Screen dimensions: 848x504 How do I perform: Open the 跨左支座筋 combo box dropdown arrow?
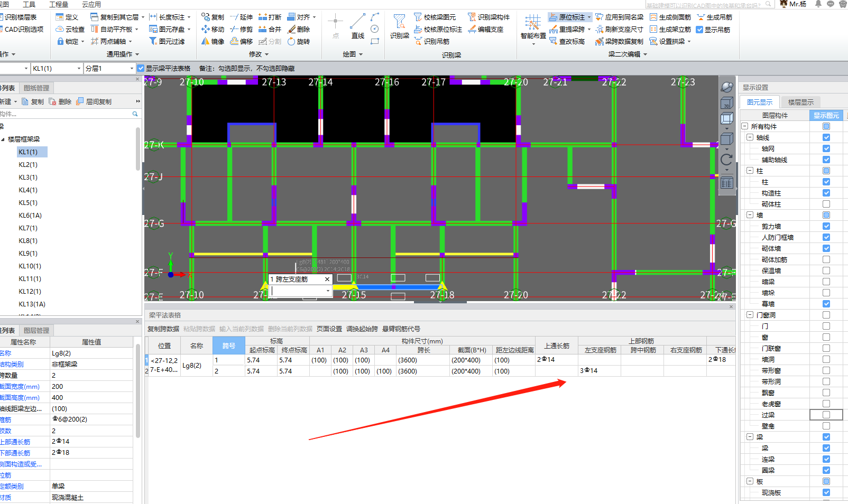[328, 291]
